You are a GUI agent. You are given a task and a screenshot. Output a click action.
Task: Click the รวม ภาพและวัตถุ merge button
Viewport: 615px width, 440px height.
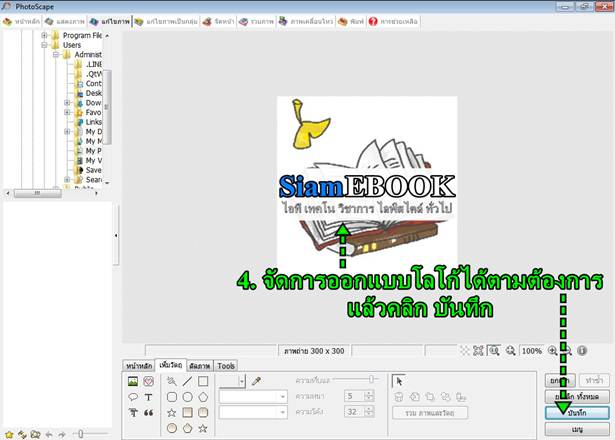pyautogui.click(x=430, y=413)
